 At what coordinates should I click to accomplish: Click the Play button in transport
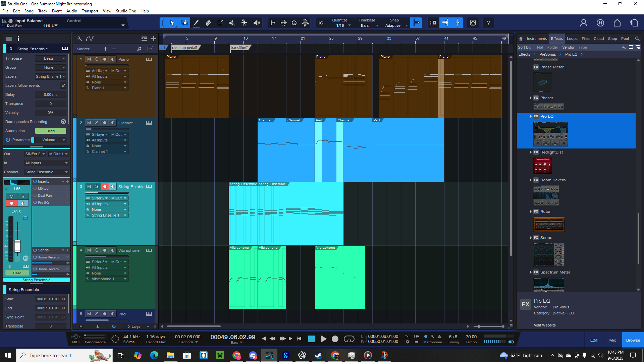324,339
